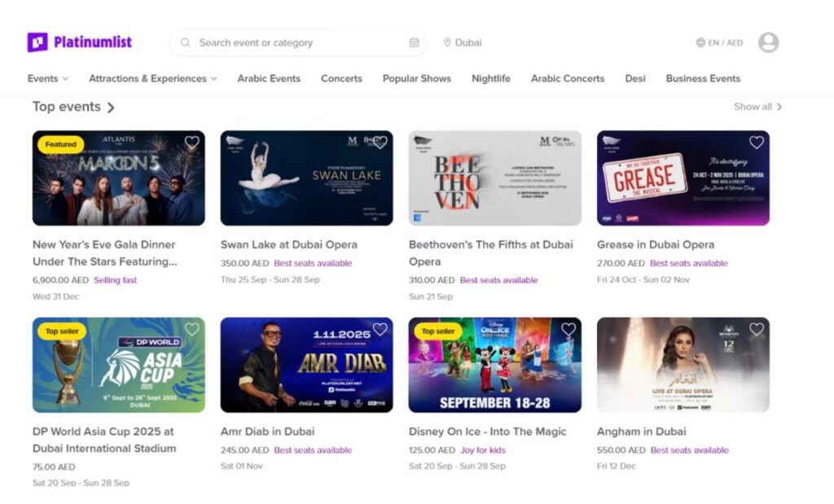Click the Wed 31 Dec date text
Viewport: 834px width, 504px height.
click(55, 296)
